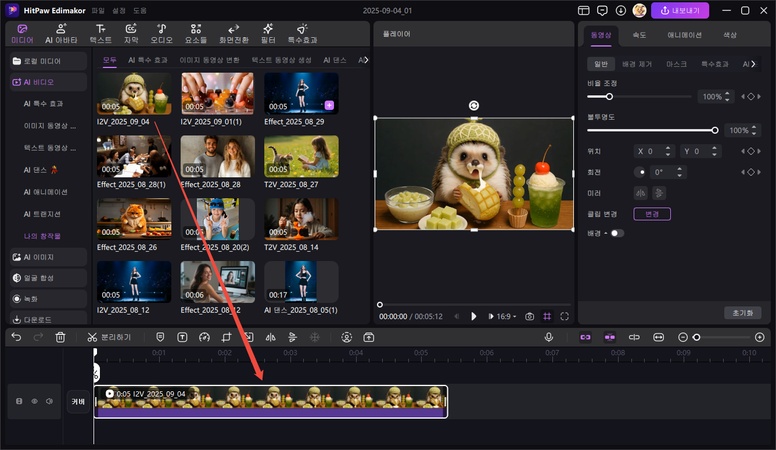The width and height of the screenshot is (776, 450).
Task: Toggle track visibility eye icon
Action: [34, 401]
